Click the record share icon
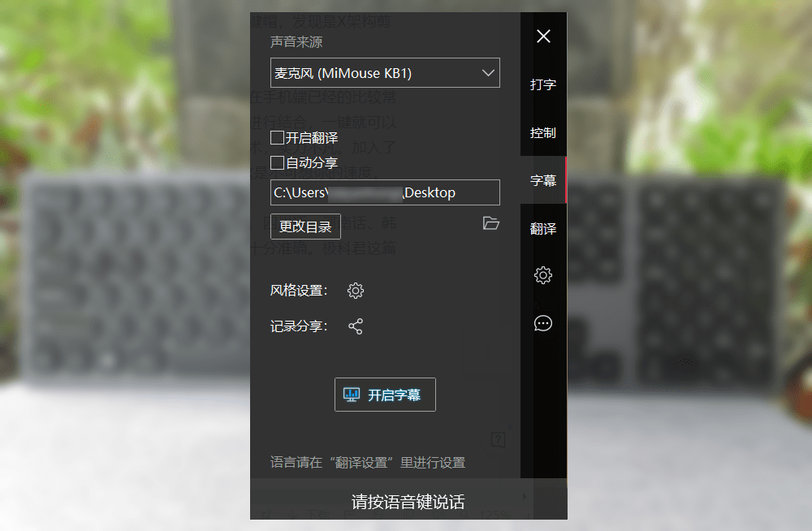 [x=356, y=326]
